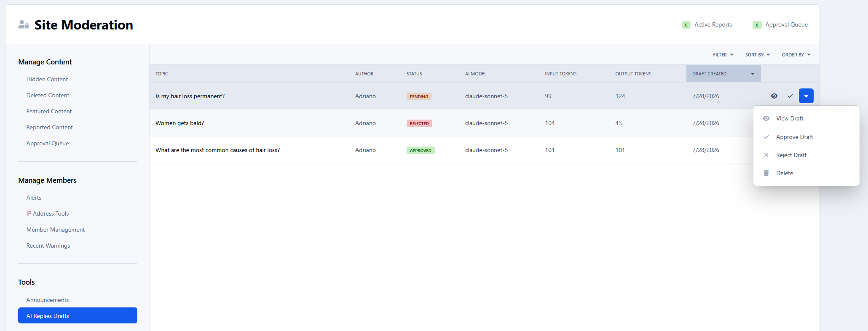Open the SORT BY dropdown
Screen dimensions: 868x331
[758, 55]
